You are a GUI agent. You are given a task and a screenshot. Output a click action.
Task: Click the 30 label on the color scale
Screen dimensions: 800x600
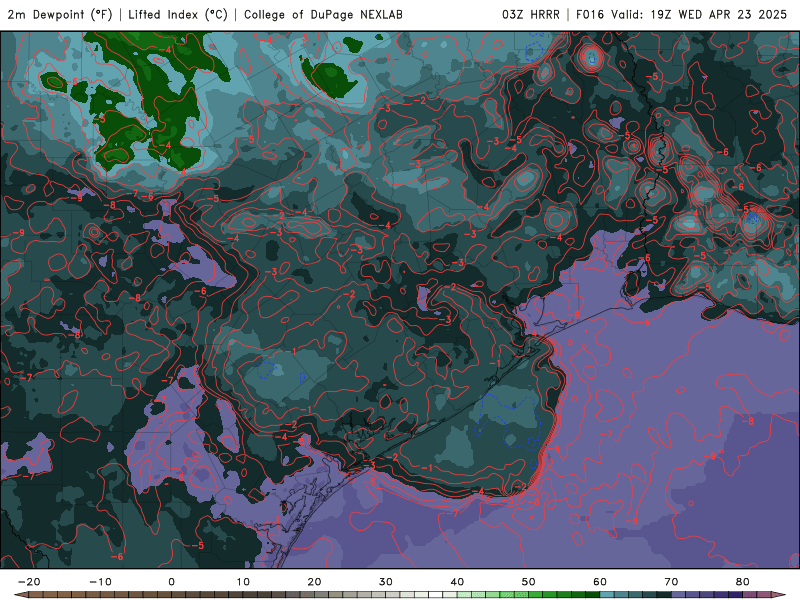click(x=386, y=582)
